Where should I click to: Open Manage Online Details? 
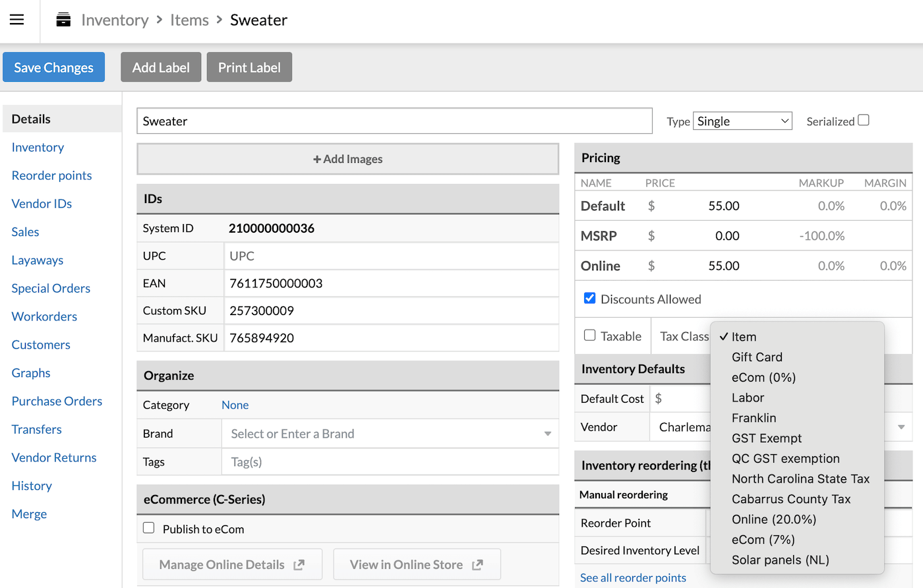[232, 565]
